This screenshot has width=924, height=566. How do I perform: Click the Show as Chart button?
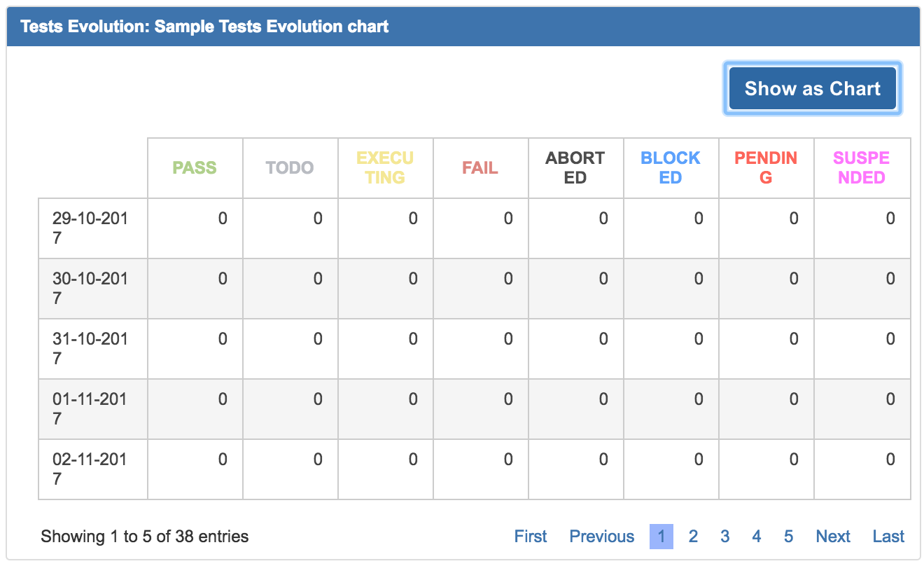click(812, 88)
